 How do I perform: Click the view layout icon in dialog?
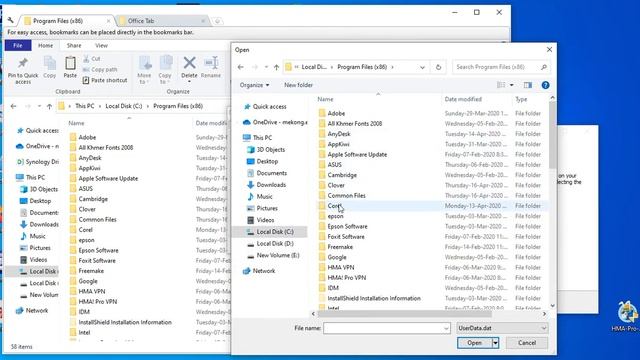click(501, 85)
